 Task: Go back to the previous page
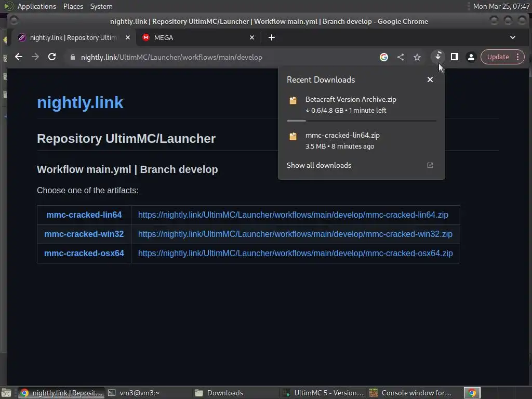pos(19,57)
